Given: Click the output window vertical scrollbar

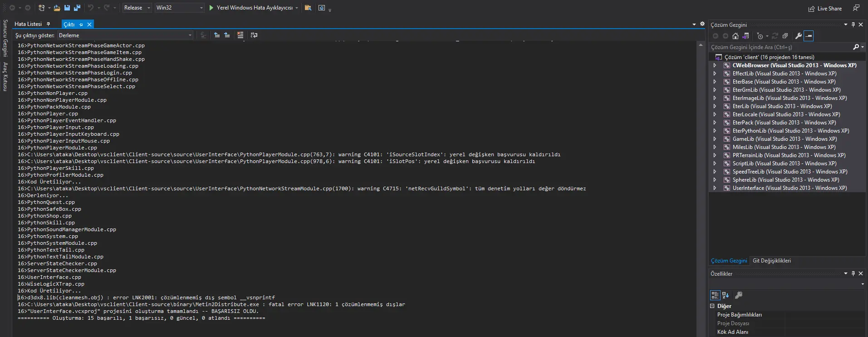Looking at the screenshot, I should 701,182.
